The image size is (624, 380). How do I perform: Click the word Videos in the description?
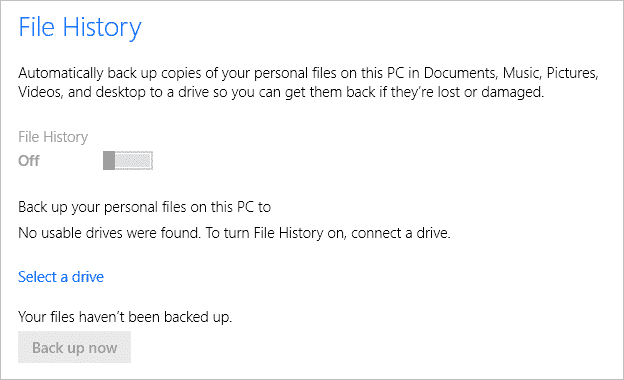click(39, 92)
